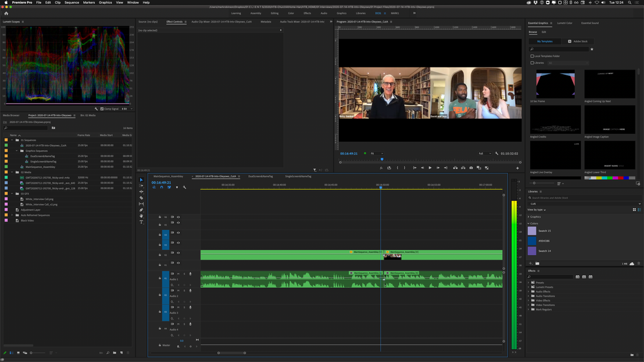The width and height of the screenshot is (644, 362).
Task: Open MainSequence_Assembly timeline tab
Action: point(168,176)
